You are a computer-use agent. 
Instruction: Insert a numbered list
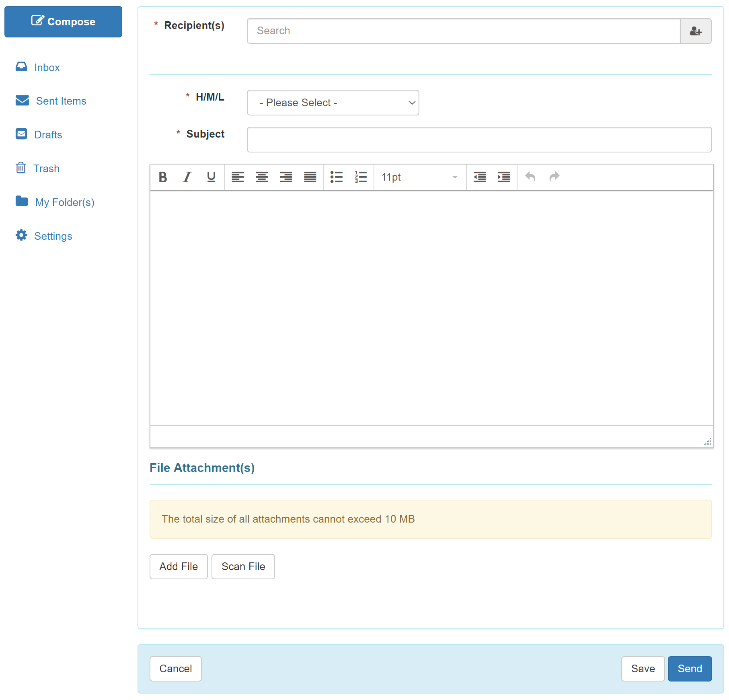361,177
